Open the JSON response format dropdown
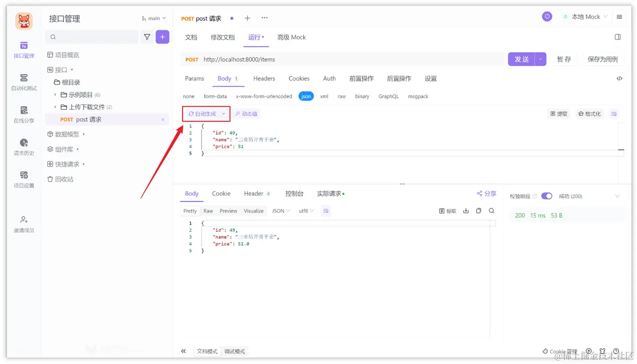 (281, 211)
